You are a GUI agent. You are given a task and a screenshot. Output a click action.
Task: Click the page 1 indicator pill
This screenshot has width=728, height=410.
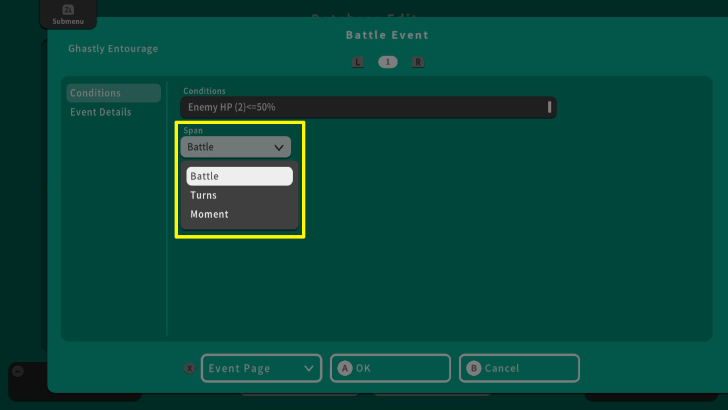(x=388, y=62)
